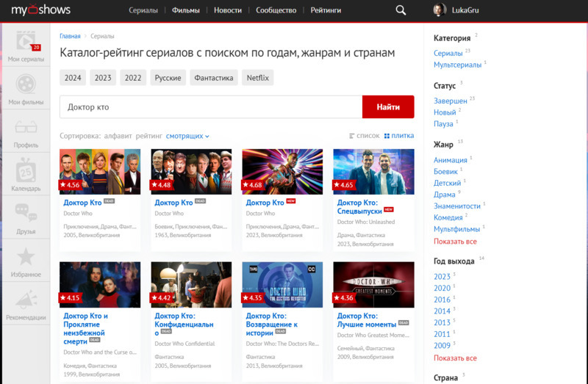The width and height of the screenshot is (588, 384).
Task: Open Доктор Кто 2023 poster thumbnail
Action: (282, 172)
